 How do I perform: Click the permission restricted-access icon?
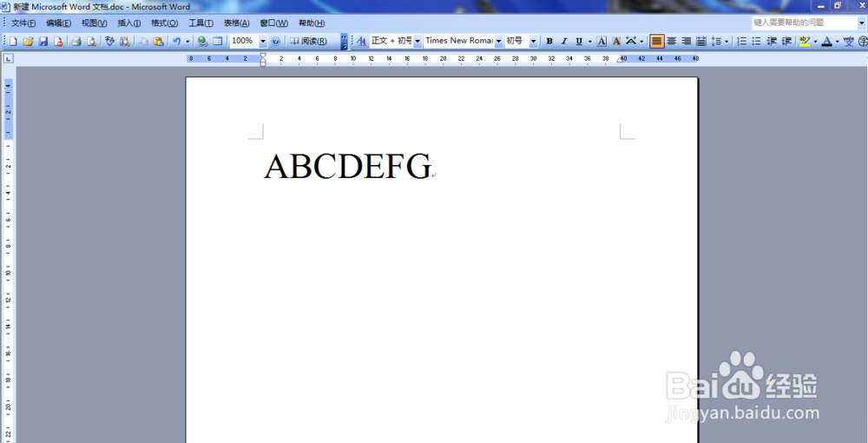[58, 41]
